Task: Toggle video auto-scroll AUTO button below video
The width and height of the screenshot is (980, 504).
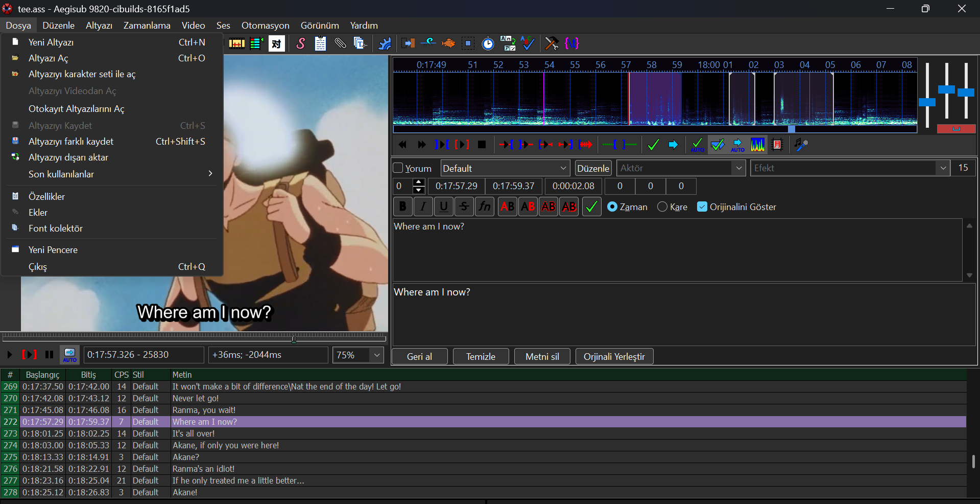Action: click(69, 355)
